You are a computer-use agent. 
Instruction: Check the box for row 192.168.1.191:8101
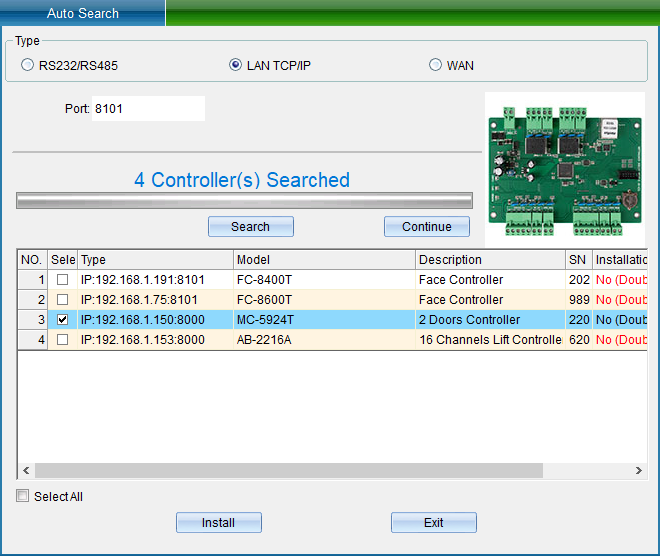coord(62,279)
